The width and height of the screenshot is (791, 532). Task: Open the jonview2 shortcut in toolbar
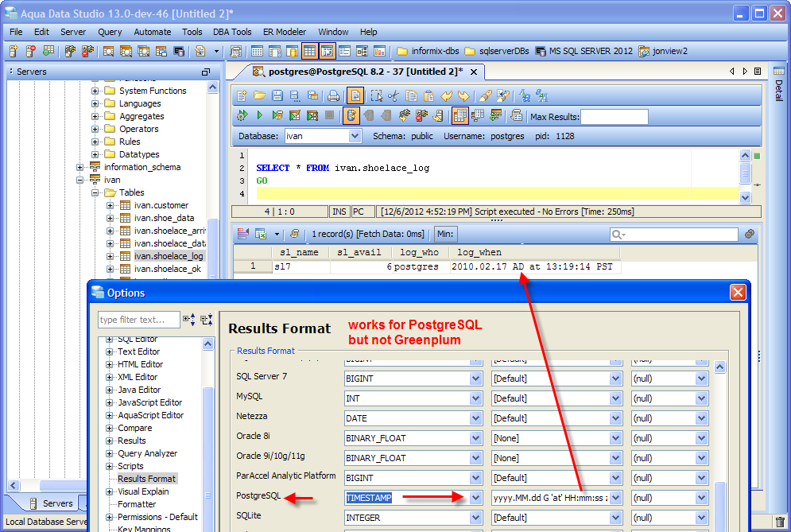pos(663,51)
